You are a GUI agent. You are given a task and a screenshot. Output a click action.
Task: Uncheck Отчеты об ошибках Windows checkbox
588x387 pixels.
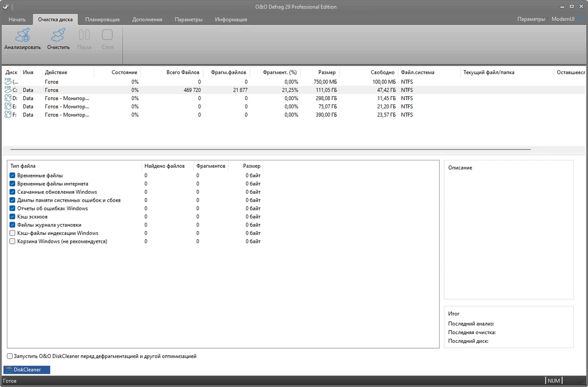click(13, 208)
